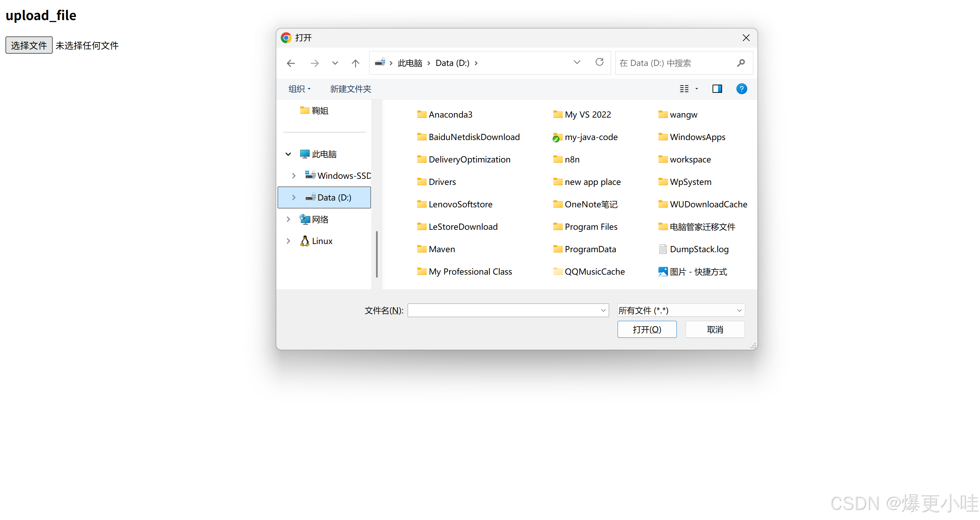Select the DumpStack.log file
This screenshot has height=520, width=980.
click(699, 249)
